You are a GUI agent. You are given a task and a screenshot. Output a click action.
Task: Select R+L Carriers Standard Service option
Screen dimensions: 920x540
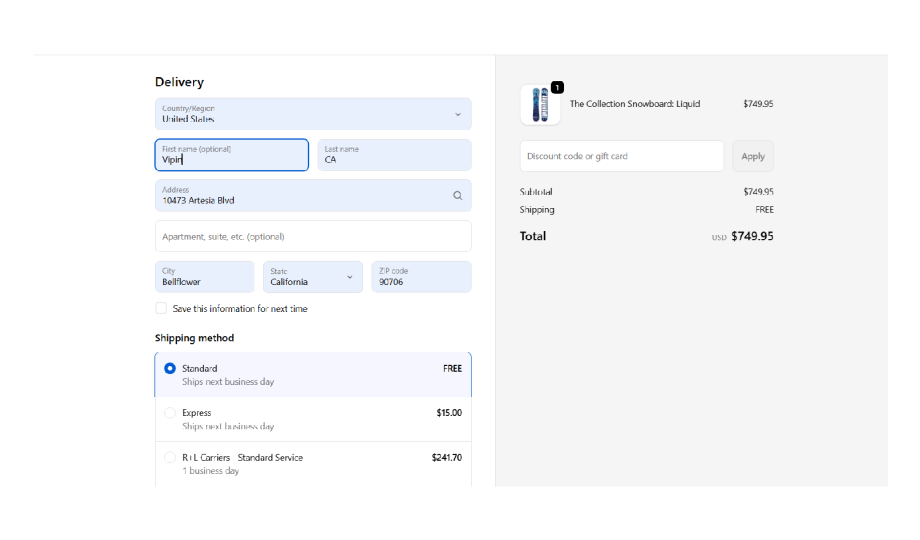pos(170,458)
